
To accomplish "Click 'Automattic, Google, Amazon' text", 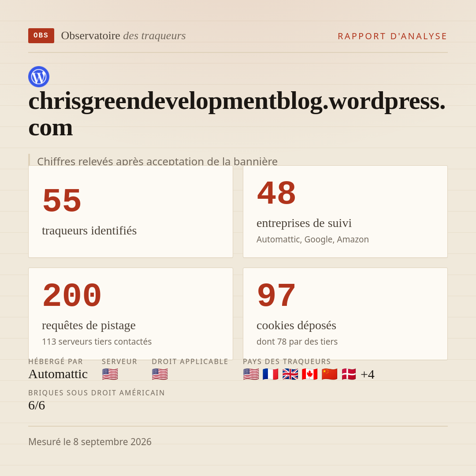I will [312, 239].
